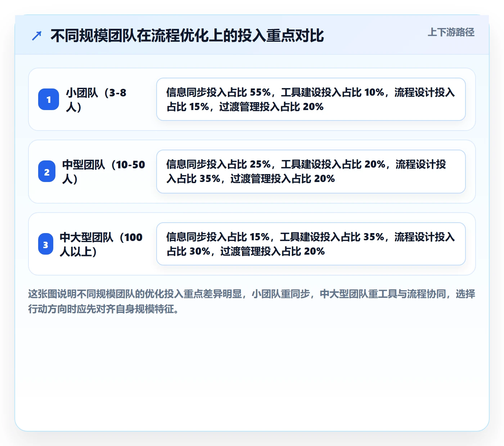Screen dimensions: 504x446
Task: Select the 小团队（3-8人）label
Action: 96,100
